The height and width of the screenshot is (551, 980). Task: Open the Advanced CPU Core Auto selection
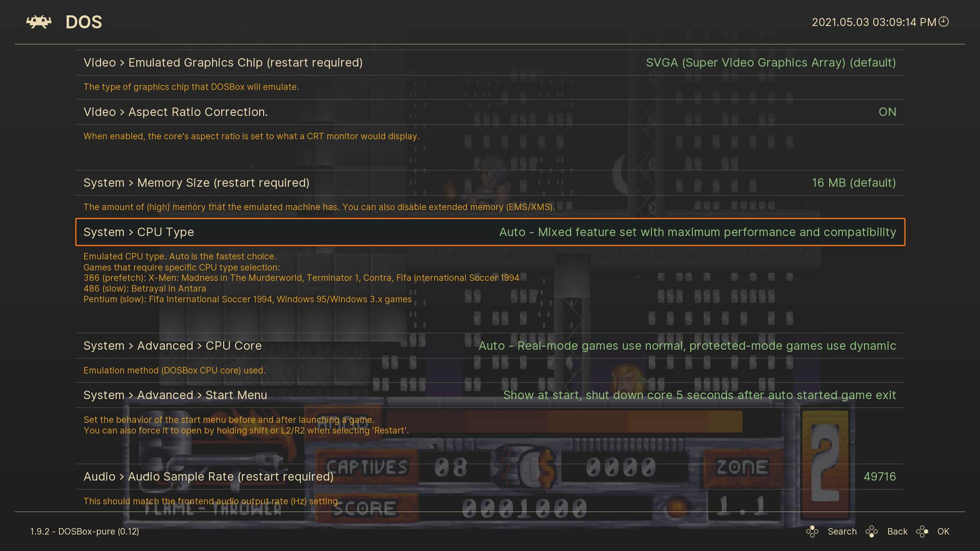pos(687,345)
